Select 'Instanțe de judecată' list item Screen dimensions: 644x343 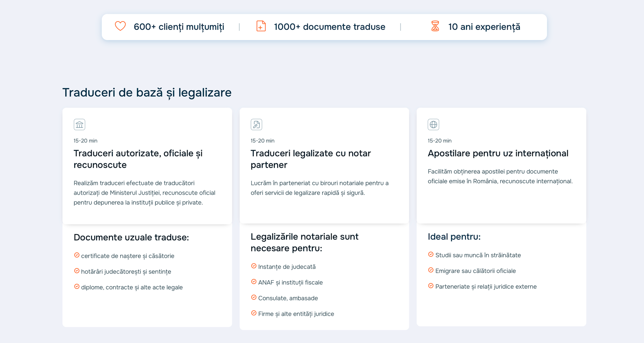[x=287, y=267]
